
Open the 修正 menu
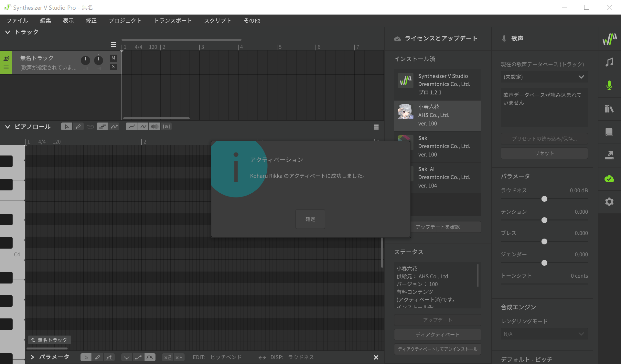coord(91,21)
